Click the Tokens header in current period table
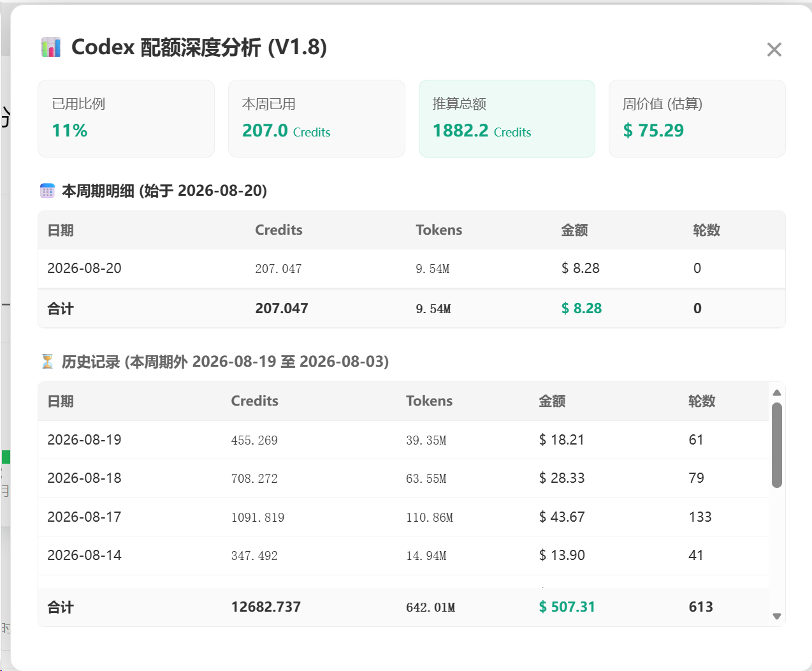The width and height of the screenshot is (812, 671). [x=439, y=230]
